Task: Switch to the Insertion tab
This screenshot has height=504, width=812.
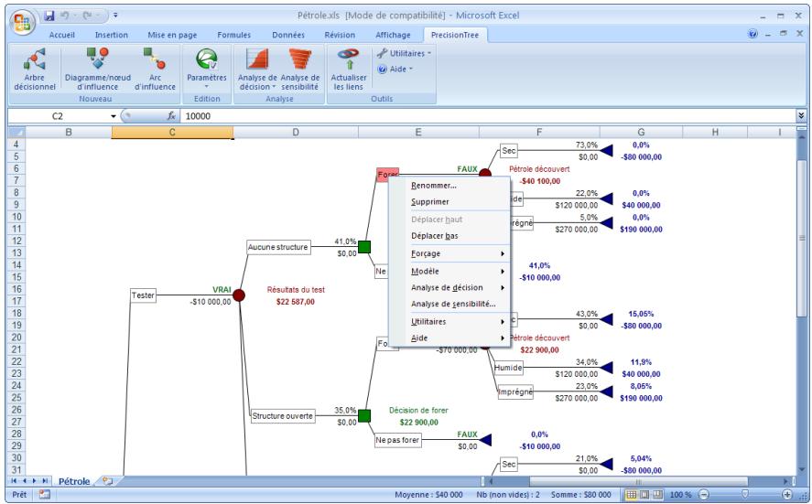Action: coord(112,35)
